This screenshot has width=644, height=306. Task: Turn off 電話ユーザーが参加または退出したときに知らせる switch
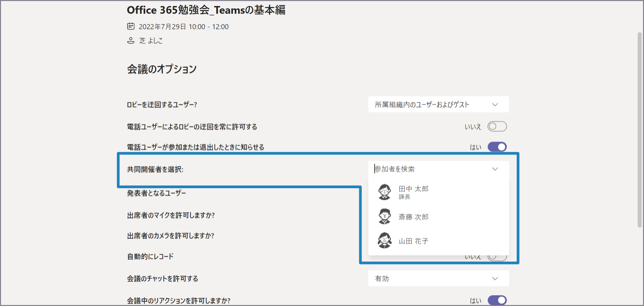pyautogui.click(x=497, y=147)
